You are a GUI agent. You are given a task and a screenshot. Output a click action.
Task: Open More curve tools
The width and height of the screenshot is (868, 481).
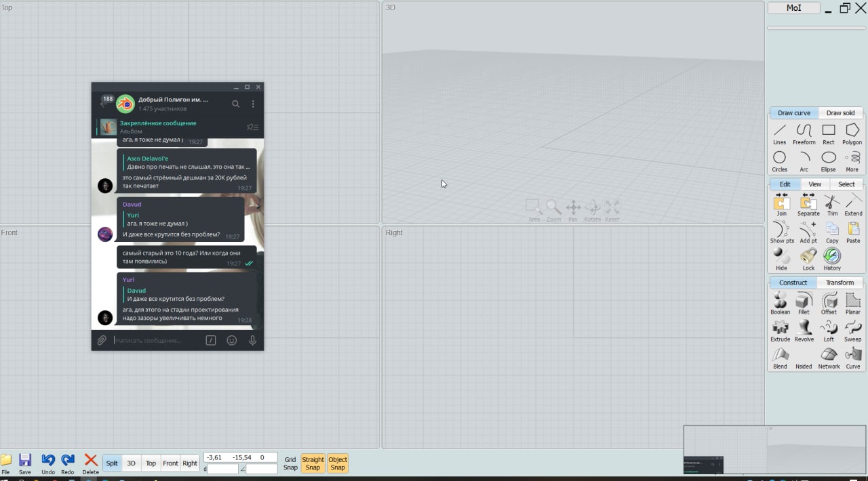[852, 162]
